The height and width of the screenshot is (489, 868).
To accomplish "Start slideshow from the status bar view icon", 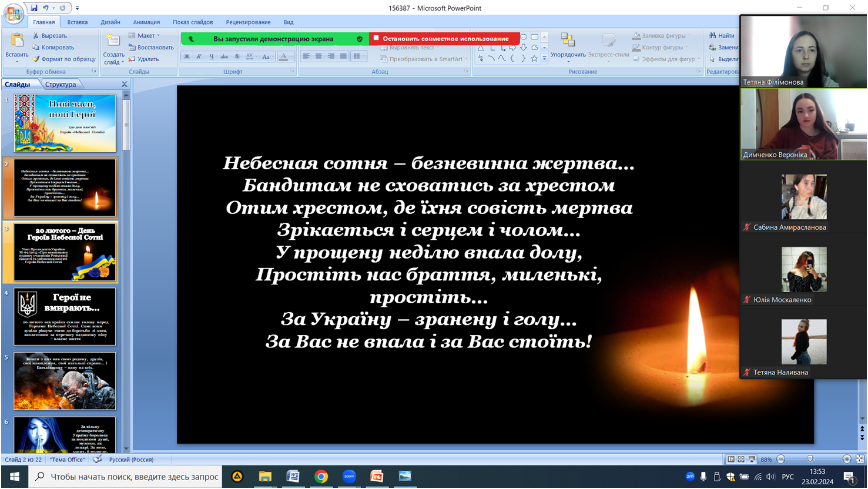I will coord(752,459).
